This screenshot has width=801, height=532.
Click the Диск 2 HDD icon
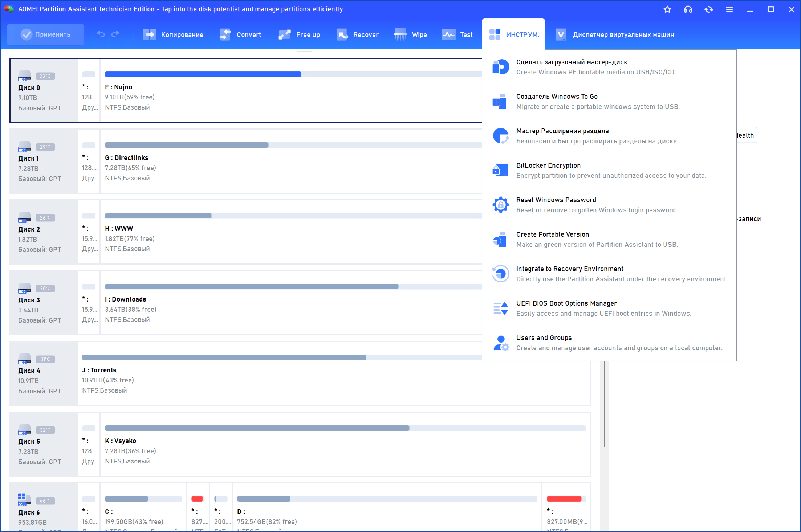(25, 218)
